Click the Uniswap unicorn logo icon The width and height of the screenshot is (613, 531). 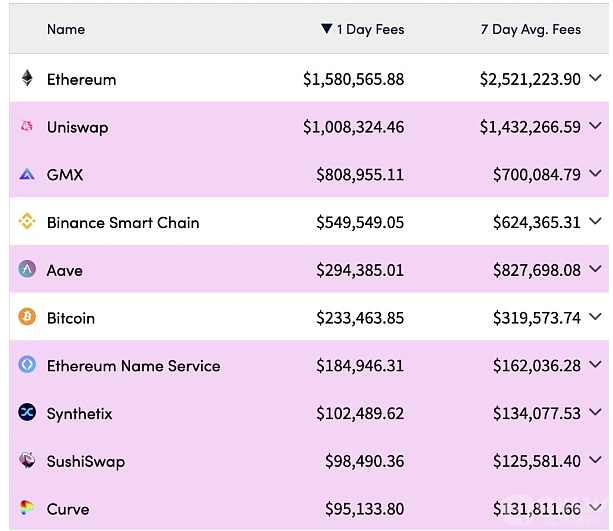tap(27, 126)
